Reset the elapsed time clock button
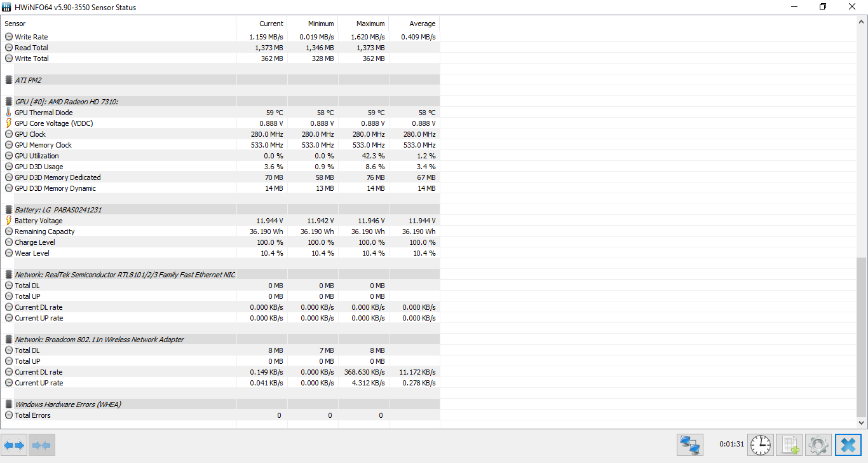Image resolution: width=868 pixels, height=463 pixels. pos(760,445)
